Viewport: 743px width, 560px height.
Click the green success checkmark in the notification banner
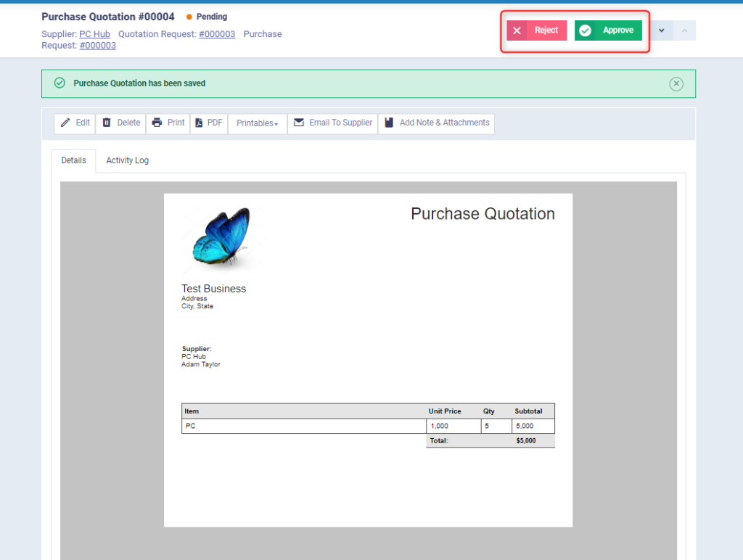tap(59, 83)
